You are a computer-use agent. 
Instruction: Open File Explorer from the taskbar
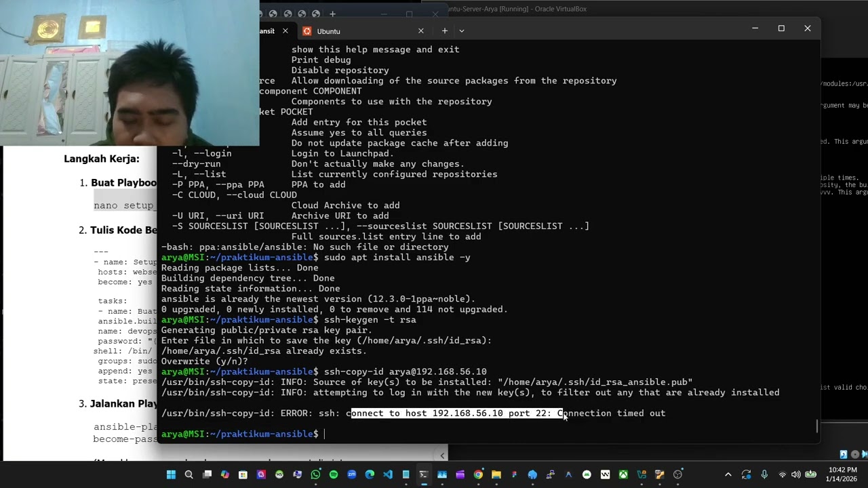tap(496, 474)
